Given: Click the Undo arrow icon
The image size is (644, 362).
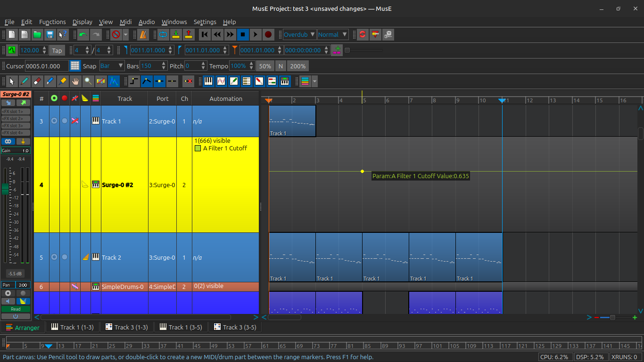Looking at the screenshot, I should click(x=83, y=34).
